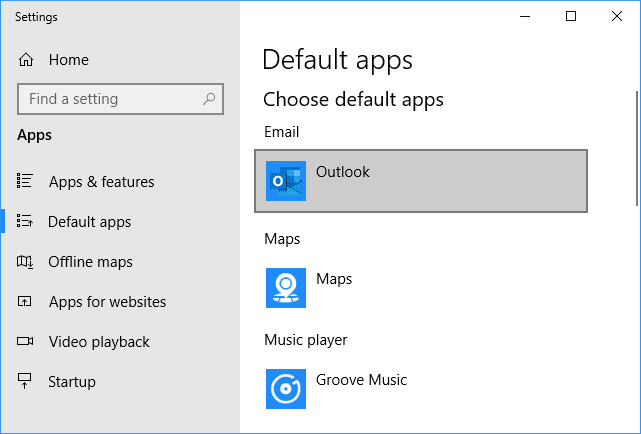Click the Apps for websites icon
The image size is (641, 434).
[25, 301]
